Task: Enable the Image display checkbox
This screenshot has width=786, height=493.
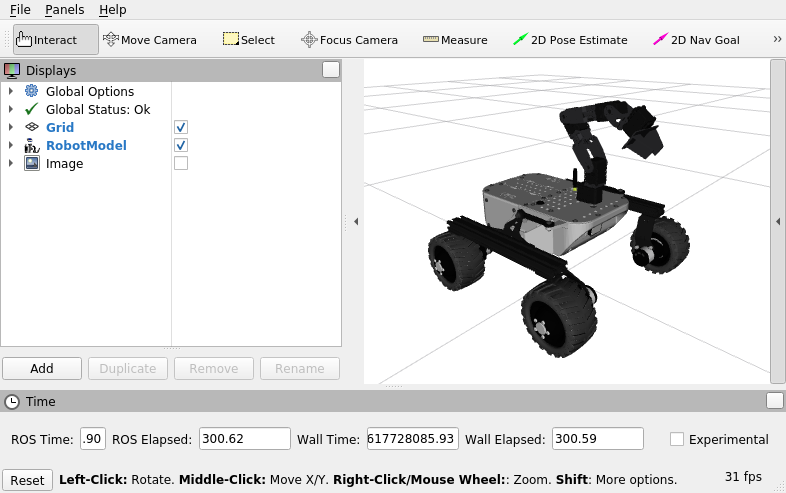Action: coord(181,163)
